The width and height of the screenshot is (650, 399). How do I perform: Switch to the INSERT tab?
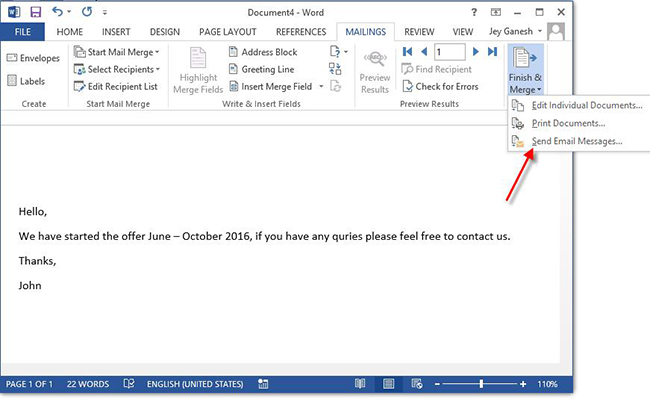point(116,32)
